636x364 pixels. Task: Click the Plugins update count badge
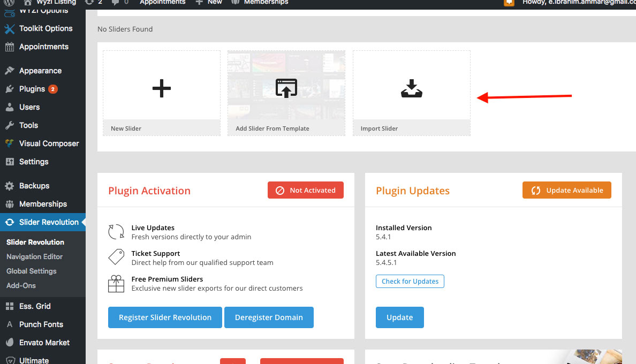pyautogui.click(x=52, y=89)
